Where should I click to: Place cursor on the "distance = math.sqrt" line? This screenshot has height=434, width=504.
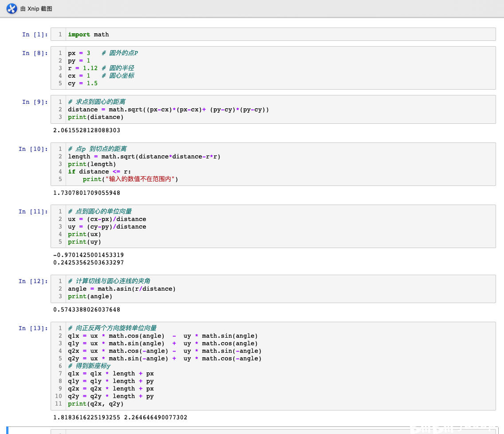[x=168, y=110]
